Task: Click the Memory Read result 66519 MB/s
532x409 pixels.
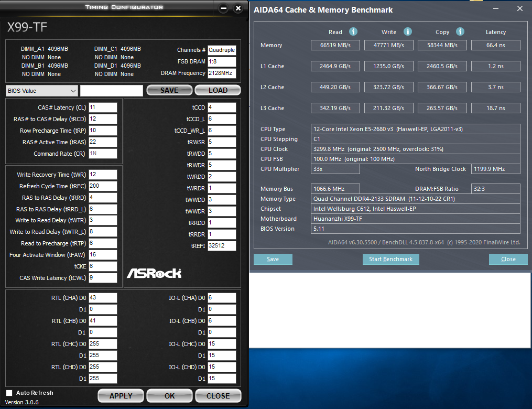Action: [x=335, y=45]
